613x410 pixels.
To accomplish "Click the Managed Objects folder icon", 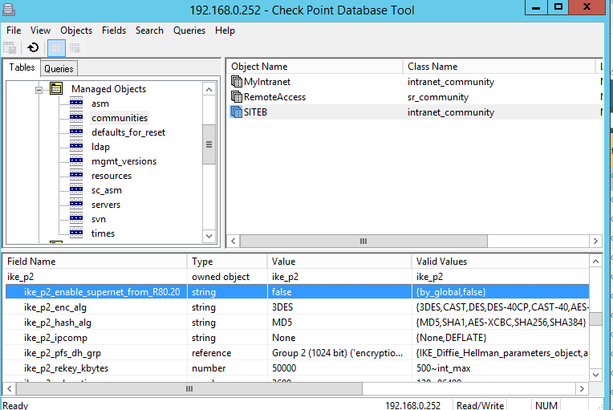I will coord(57,89).
